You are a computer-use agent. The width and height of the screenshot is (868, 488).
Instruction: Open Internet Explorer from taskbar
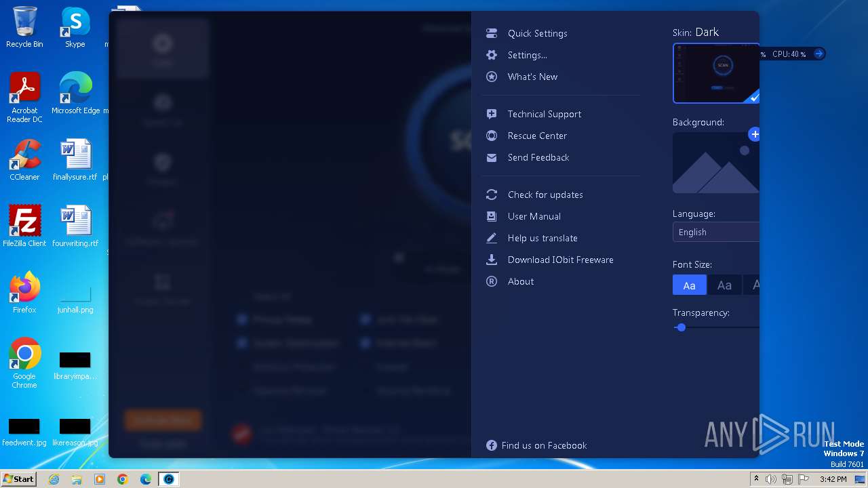[54, 479]
